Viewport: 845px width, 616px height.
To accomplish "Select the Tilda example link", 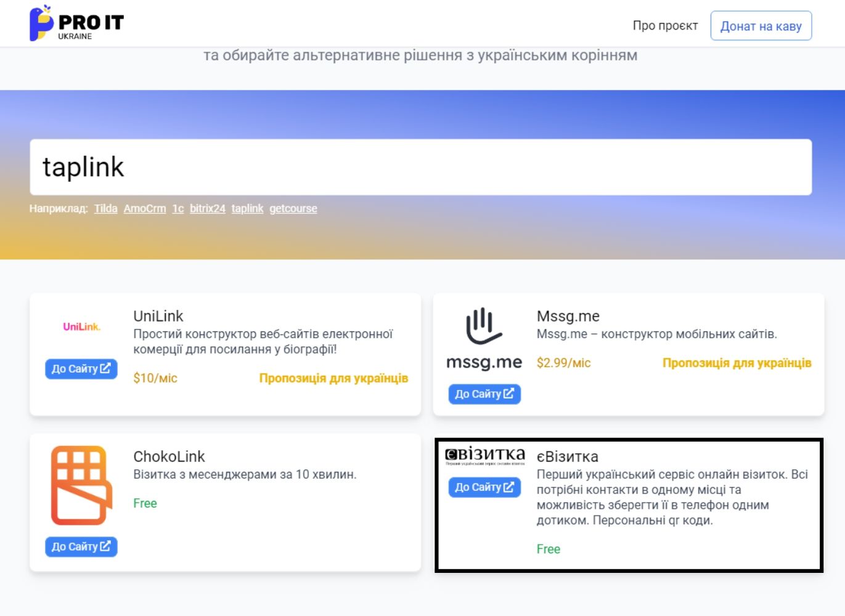I will pyautogui.click(x=105, y=209).
